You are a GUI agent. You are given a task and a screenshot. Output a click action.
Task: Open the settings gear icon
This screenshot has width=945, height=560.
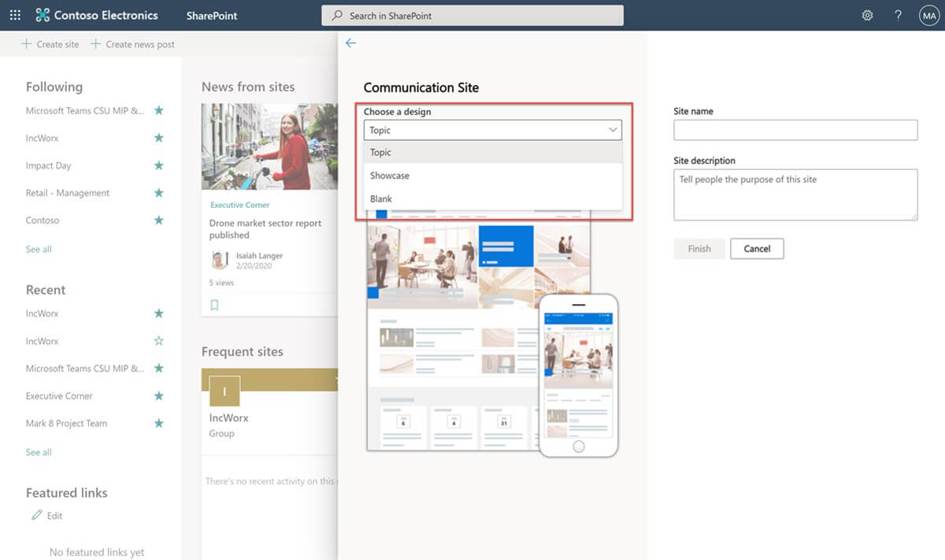tap(867, 15)
